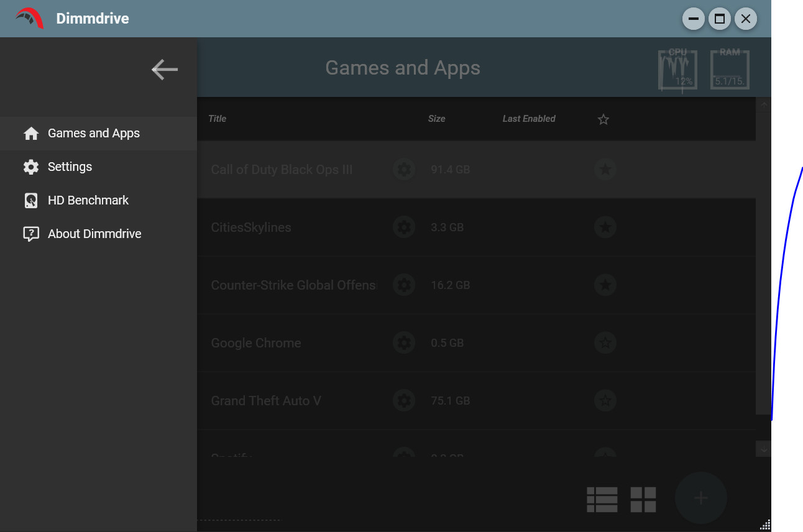The image size is (803, 532).
Task: Sort games by the Size column header
Action: click(x=437, y=118)
